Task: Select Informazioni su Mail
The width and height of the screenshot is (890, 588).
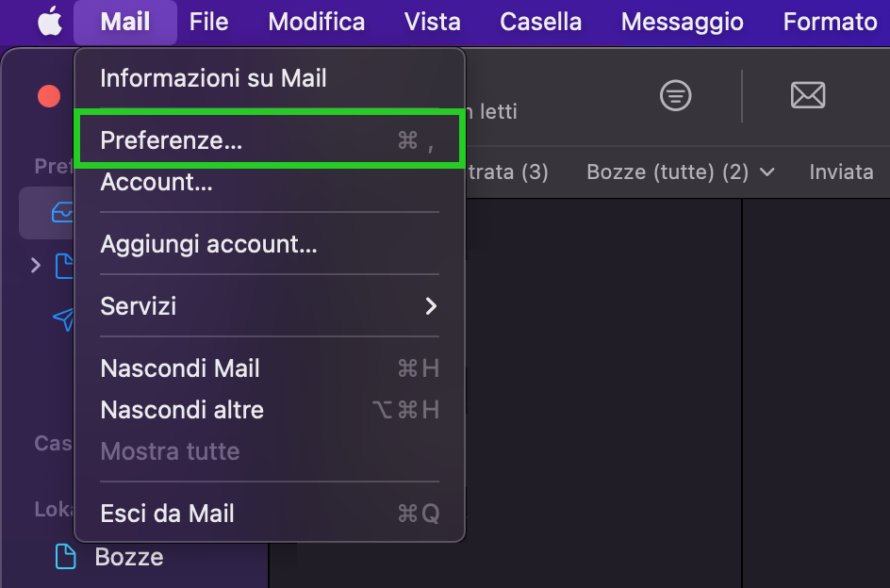Action: 270,78
